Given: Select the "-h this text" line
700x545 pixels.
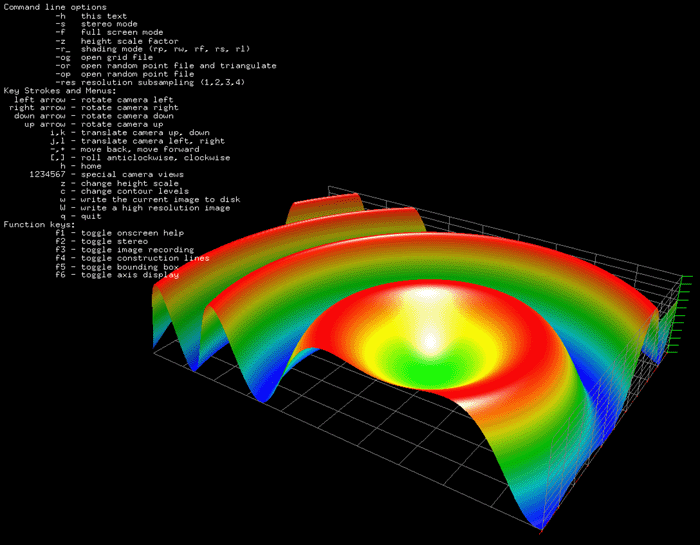Looking at the screenshot, I should (x=91, y=16).
